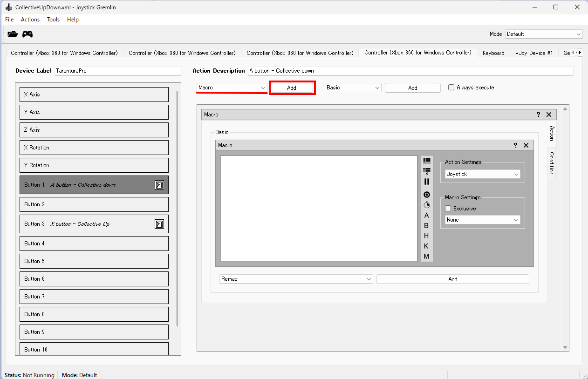Viewport: 588px width, 379px height.
Task: Click the 'M' mouse action icon
Action: [426, 256]
